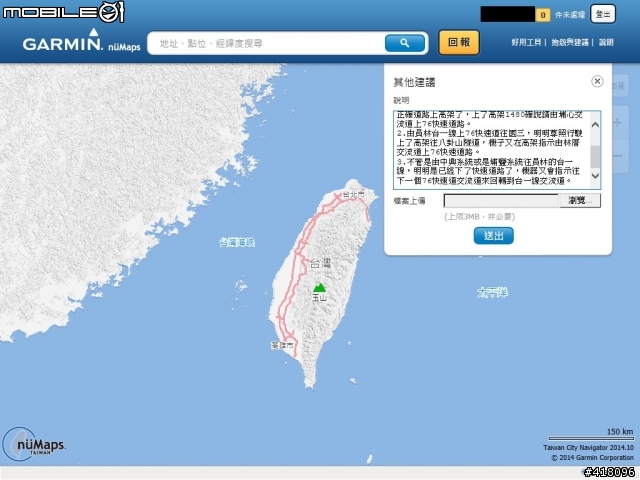Click the green 玉山 mountain marker
The width and height of the screenshot is (640, 480).
click(x=319, y=287)
